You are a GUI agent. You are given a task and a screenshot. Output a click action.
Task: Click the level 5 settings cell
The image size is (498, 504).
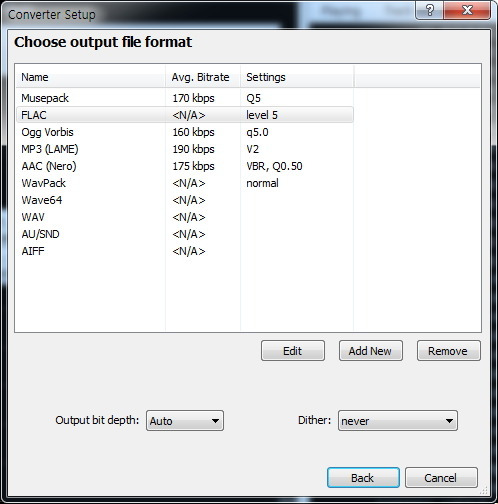tap(262, 115)
